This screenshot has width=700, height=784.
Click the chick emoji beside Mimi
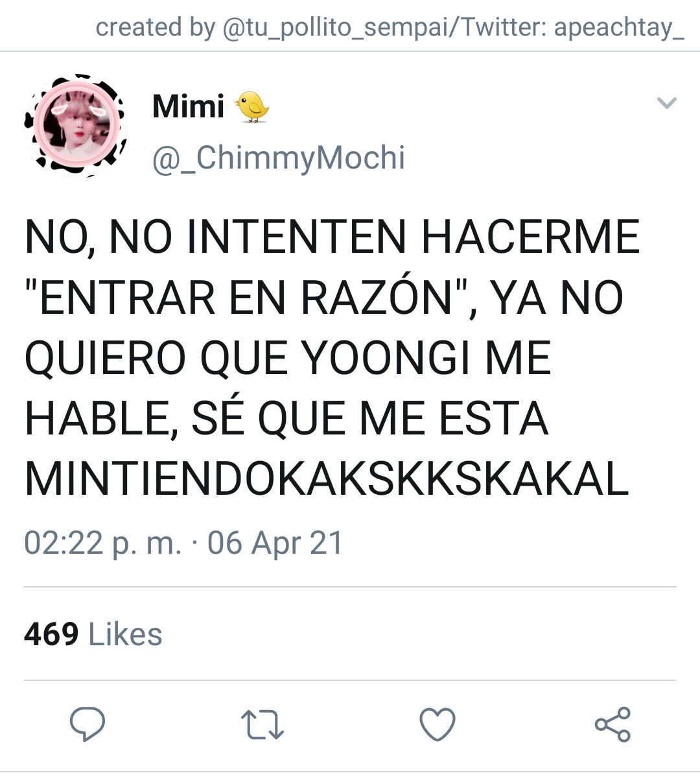[x=252, y=106]
